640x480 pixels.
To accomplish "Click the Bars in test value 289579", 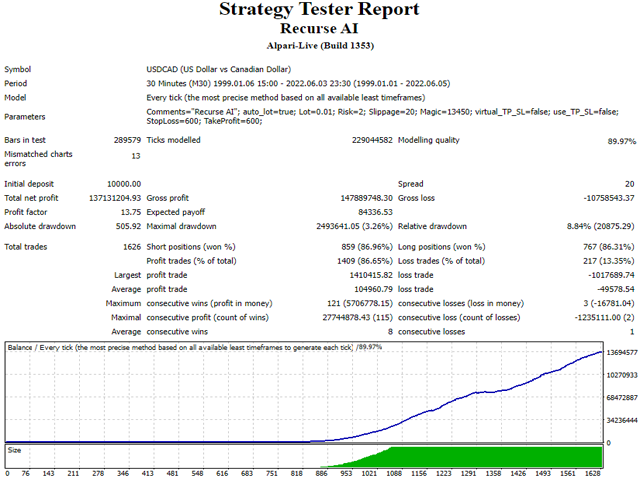I will click(127, 140).
